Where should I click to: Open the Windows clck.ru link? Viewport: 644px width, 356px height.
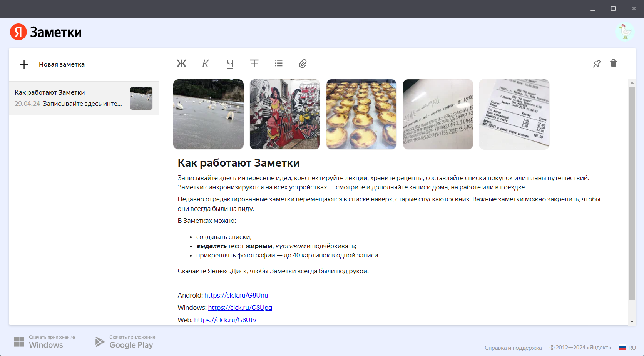click(240, 308)
